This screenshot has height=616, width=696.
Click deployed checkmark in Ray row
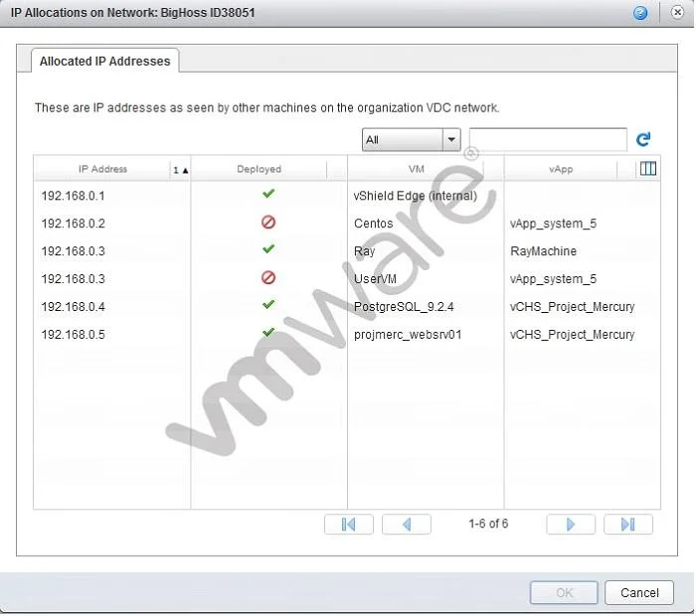[268, 248]
